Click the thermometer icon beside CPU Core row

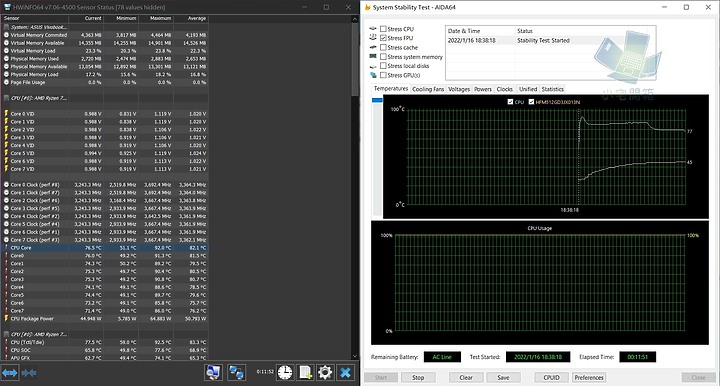click(x=6, y=247)
